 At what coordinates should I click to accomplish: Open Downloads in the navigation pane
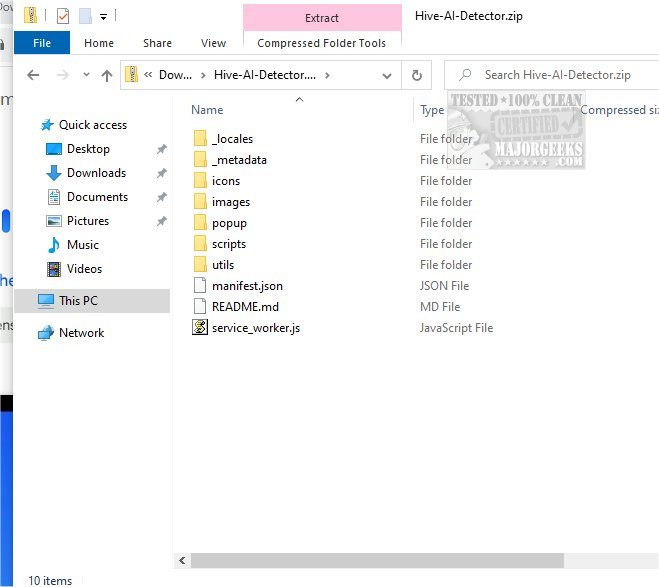click(x=96, y=173)
